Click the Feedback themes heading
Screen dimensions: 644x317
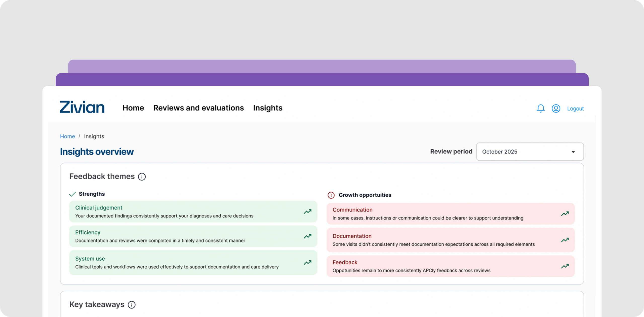click(x=102, y=176)
